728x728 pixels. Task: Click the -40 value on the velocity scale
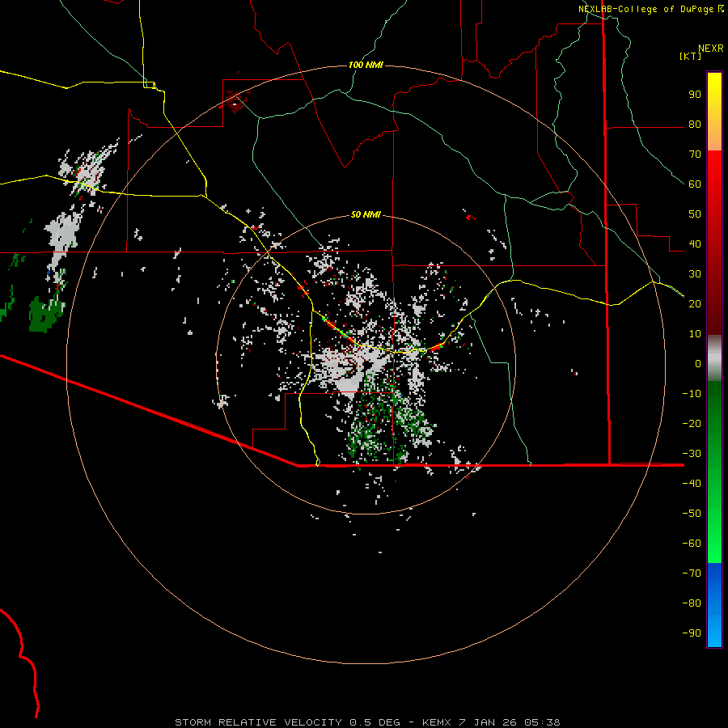coord(692,484)
